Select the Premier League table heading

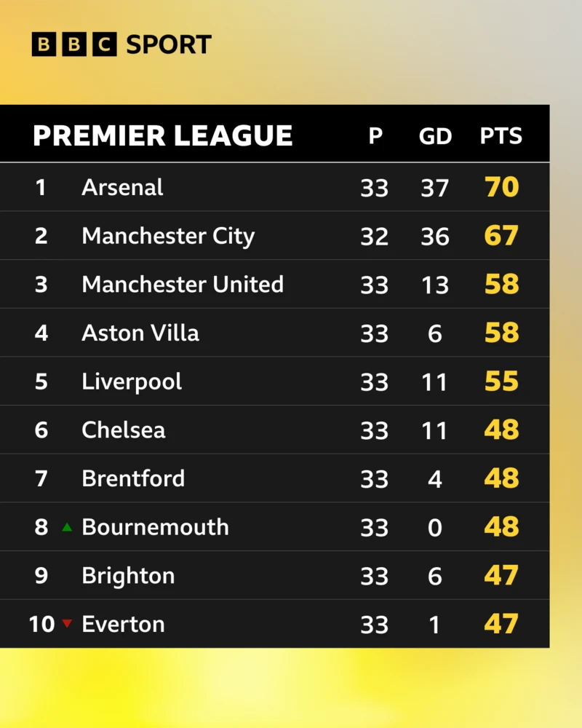click(163, 136)
